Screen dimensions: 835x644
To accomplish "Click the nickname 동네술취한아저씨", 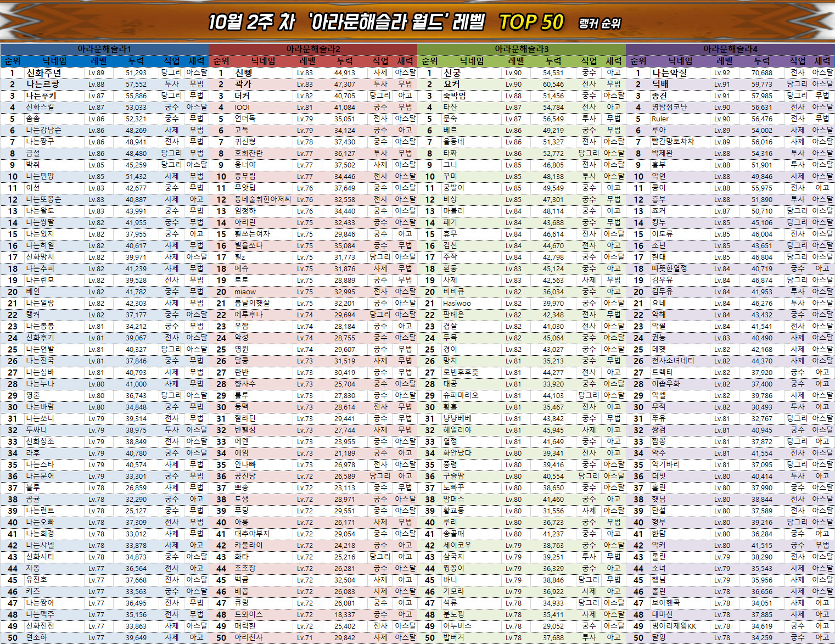I will point(262,199).
